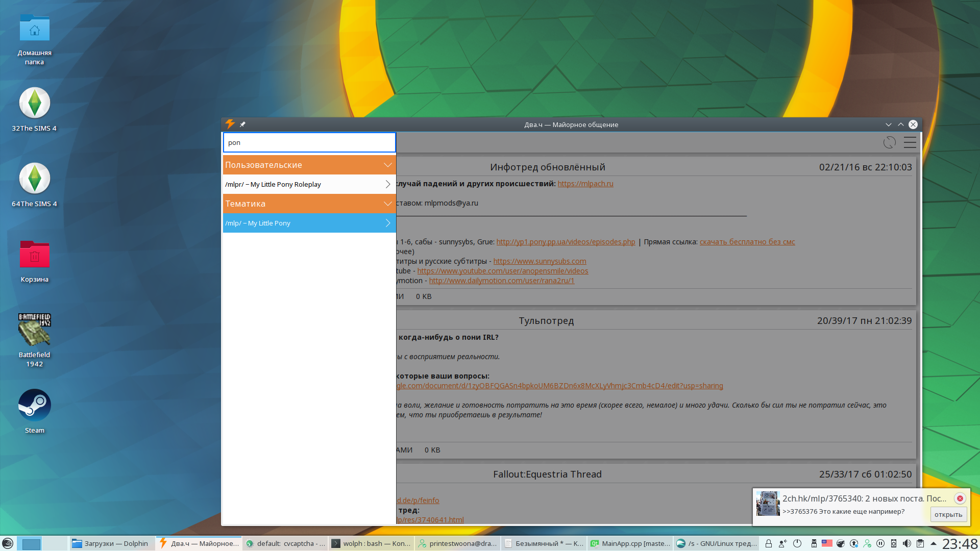Image resolution: width=980 pixels, height=551 pixels.
Task: Switch to Два.ч — Майорное taskbar entry
Action: click(x=199, y=543)
